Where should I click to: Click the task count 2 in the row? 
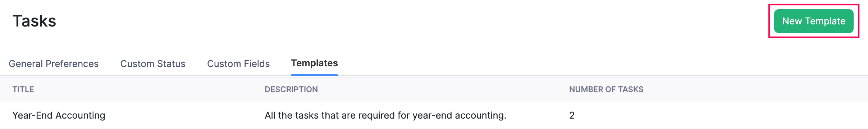coord(572,115)
